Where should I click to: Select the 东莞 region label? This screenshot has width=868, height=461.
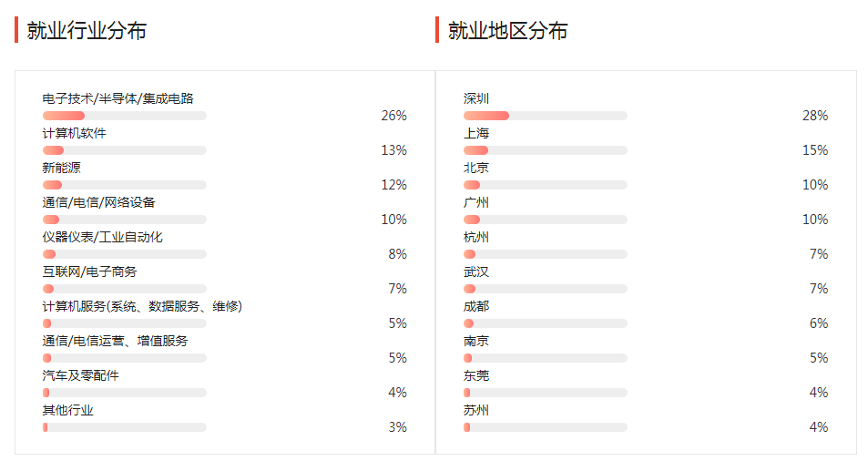point(476,375)
